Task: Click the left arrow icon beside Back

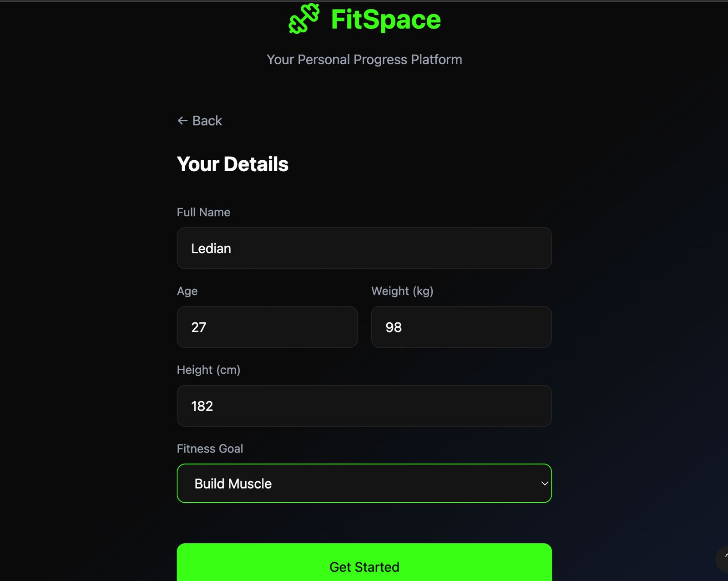Action: (182, 121)
